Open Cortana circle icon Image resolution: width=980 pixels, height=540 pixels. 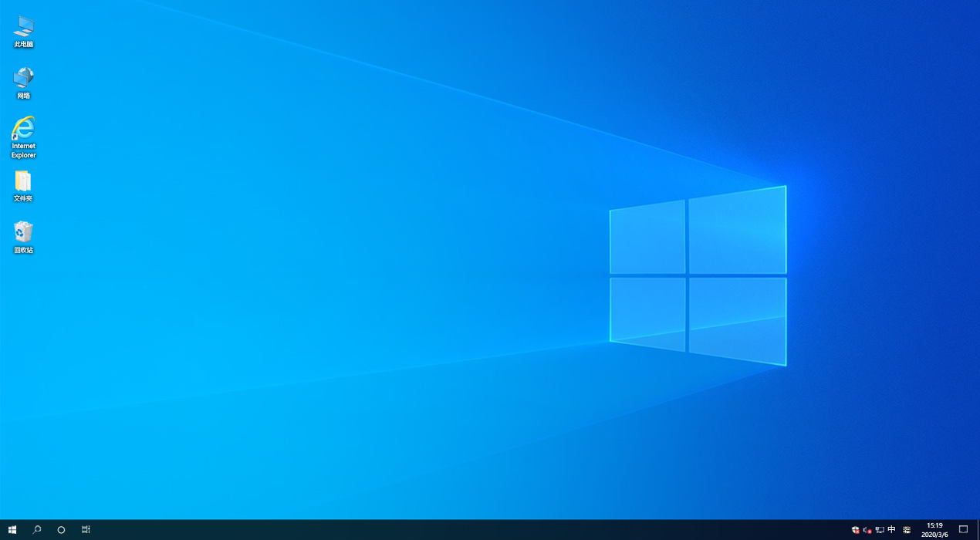61,530
